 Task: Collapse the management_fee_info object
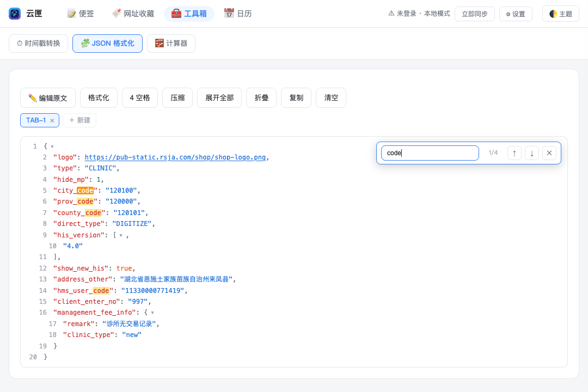coord(152,313)
